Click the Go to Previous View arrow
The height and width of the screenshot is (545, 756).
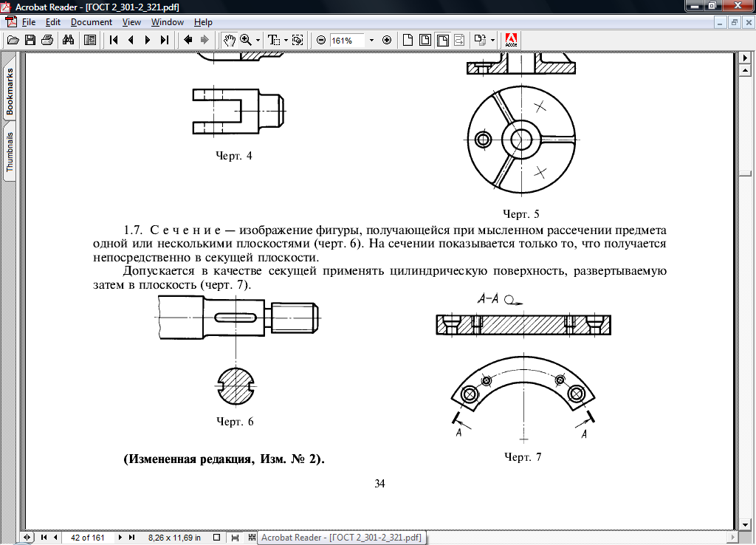188,40
